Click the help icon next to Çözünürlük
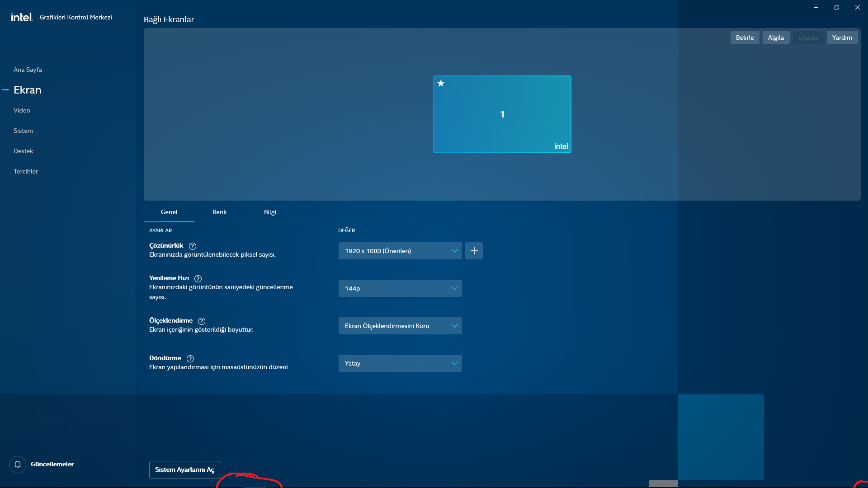This screenshot has height=488, width=868. [193, 246]
